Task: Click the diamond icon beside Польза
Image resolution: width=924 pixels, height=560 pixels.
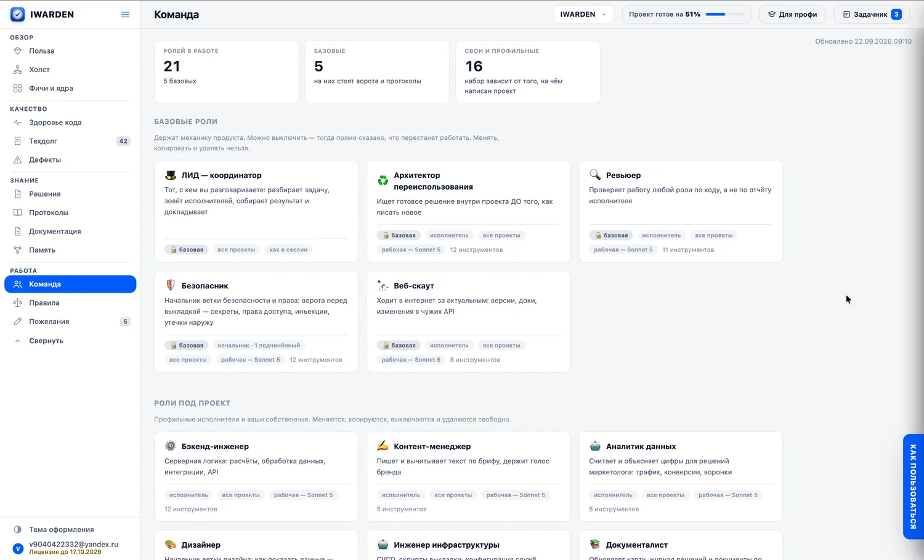Action: point(18,51)
